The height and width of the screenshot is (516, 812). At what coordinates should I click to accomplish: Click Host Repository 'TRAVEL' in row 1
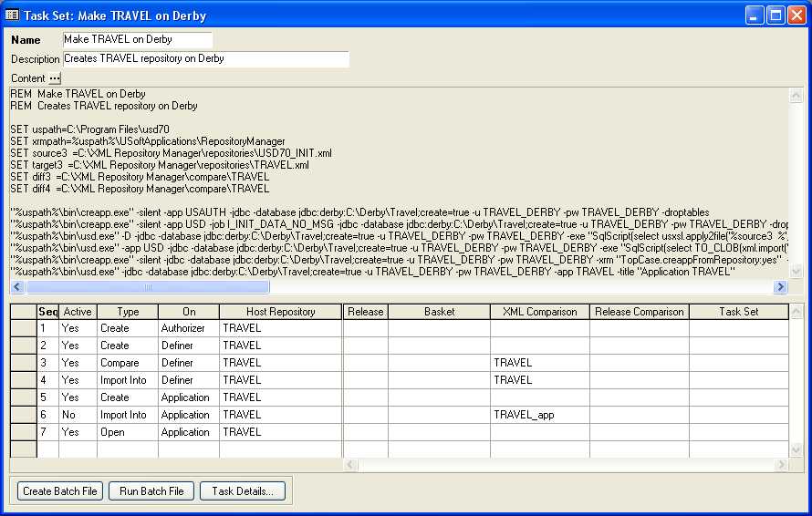(281, 328)
